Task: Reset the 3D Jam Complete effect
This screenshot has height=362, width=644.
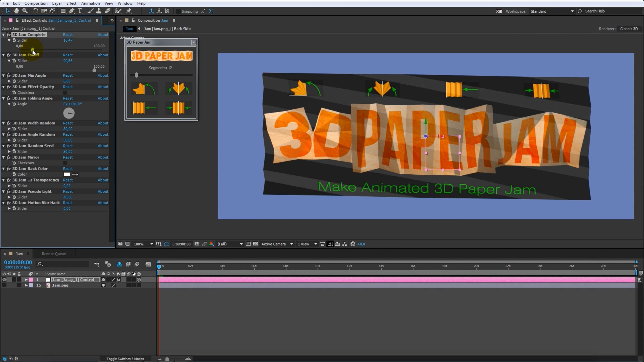Action: click(x=68, y=35)
